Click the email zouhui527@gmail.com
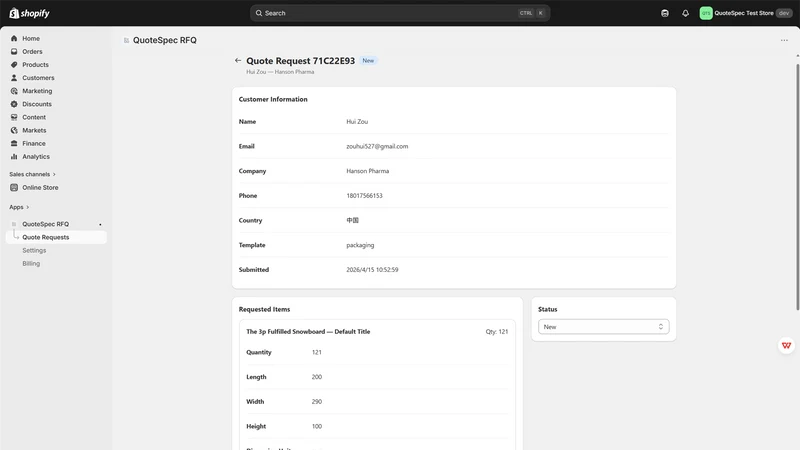Screen dimensions: 800x450 pos(377,146)
